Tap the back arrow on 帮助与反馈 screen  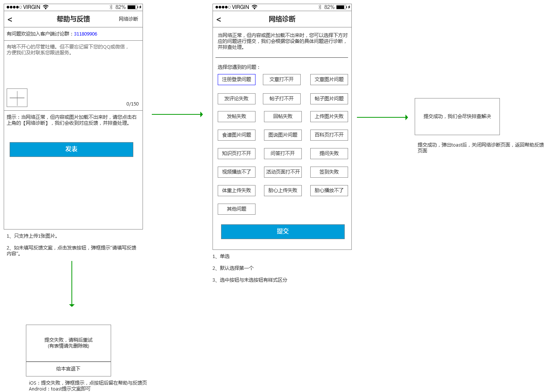(x=10, y=20)
